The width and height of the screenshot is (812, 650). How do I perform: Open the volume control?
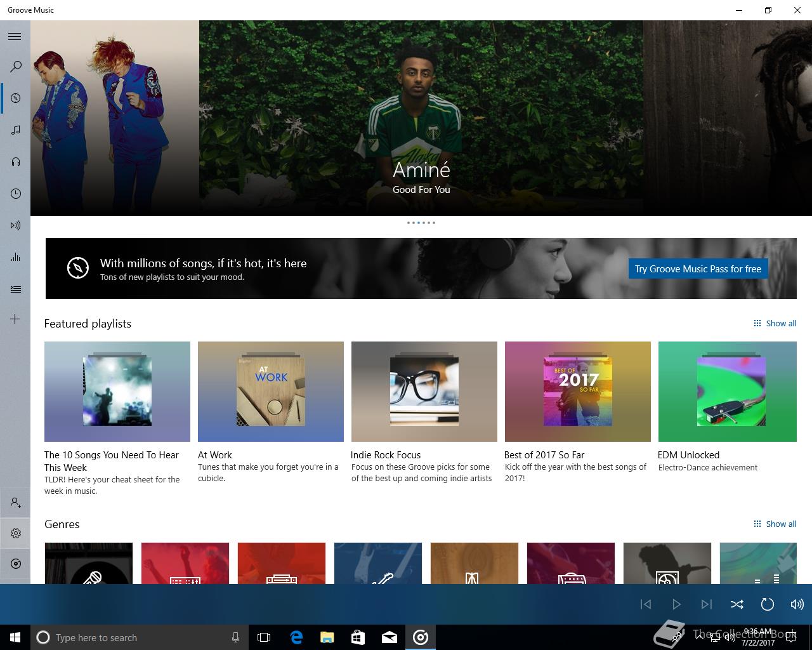coord(797,604)
